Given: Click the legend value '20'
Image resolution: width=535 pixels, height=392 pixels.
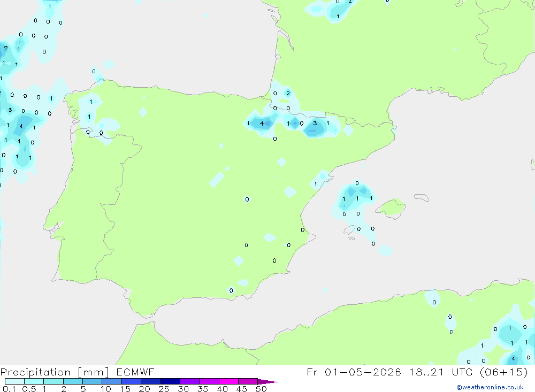Looking at the screenshot, I should tap(144, 389).
